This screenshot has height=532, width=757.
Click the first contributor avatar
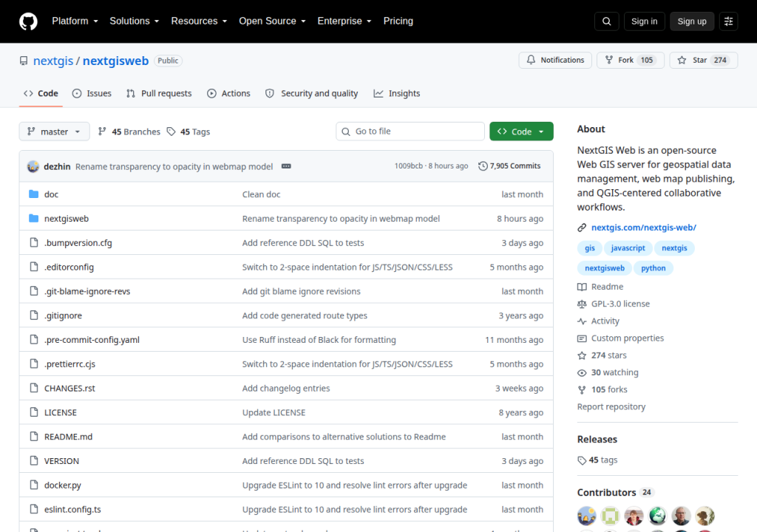(x=586, y=516)
